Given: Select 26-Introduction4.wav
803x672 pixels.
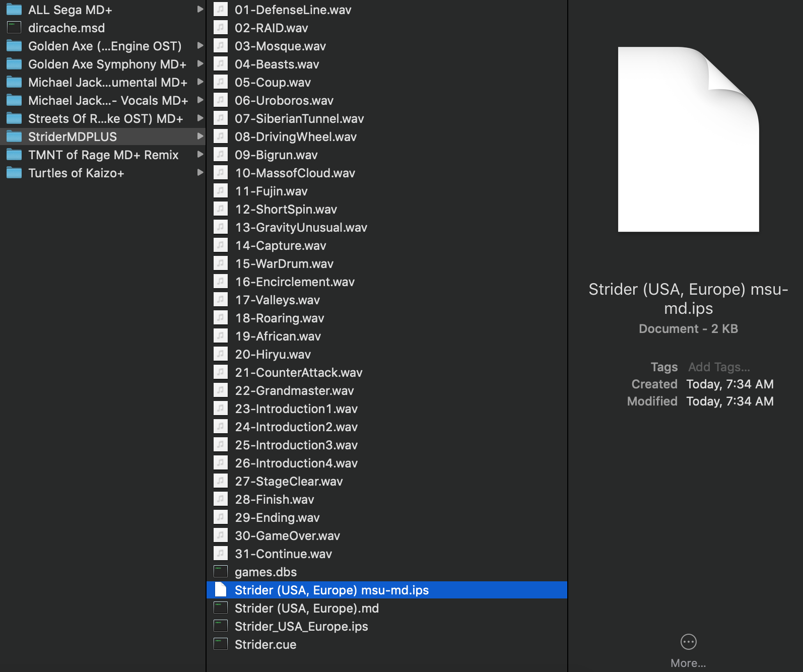Looking at the screenshot, I should pos(296,463).
